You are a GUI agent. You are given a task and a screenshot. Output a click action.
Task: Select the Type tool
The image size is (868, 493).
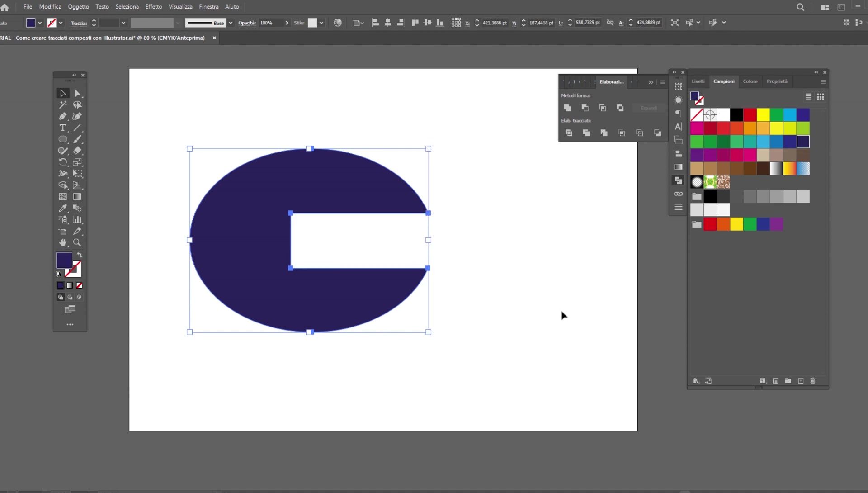(x=63, y=128)
